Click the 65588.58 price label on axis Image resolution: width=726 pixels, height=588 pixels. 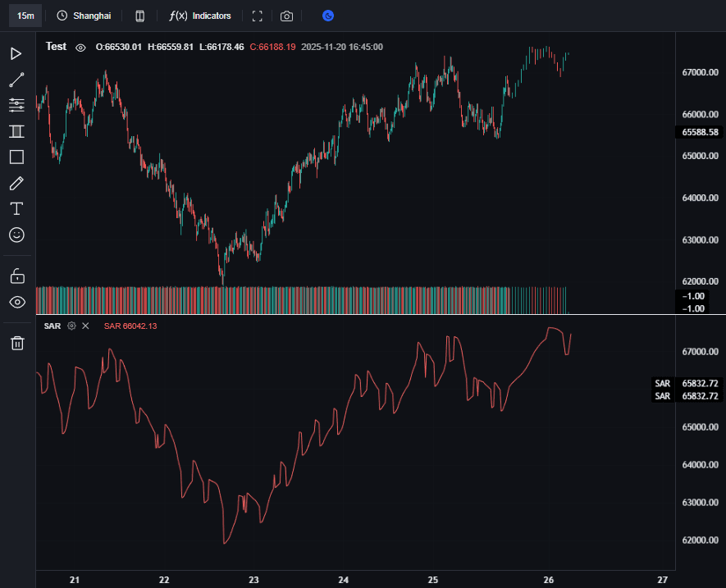700,132
